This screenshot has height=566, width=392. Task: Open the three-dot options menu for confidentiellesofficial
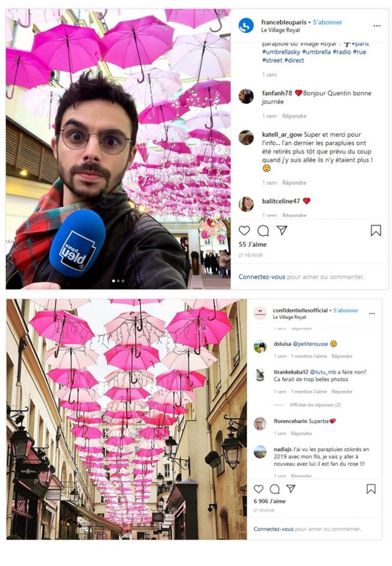372,313
